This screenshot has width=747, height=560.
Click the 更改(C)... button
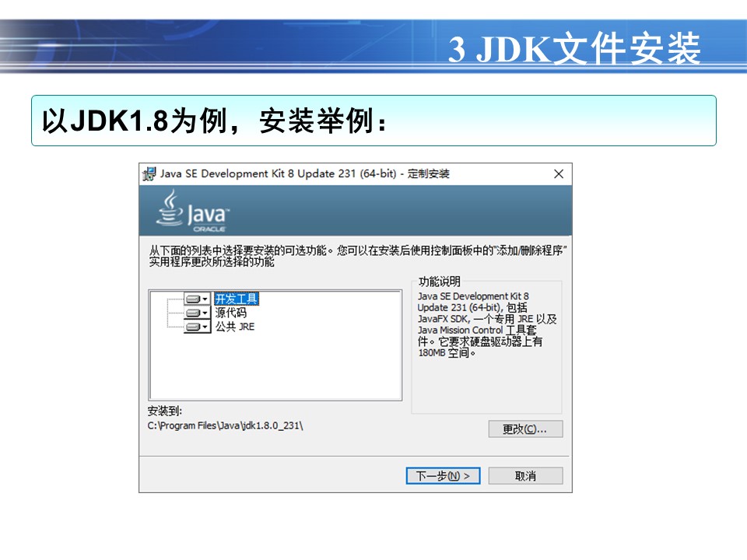[525, 429]
